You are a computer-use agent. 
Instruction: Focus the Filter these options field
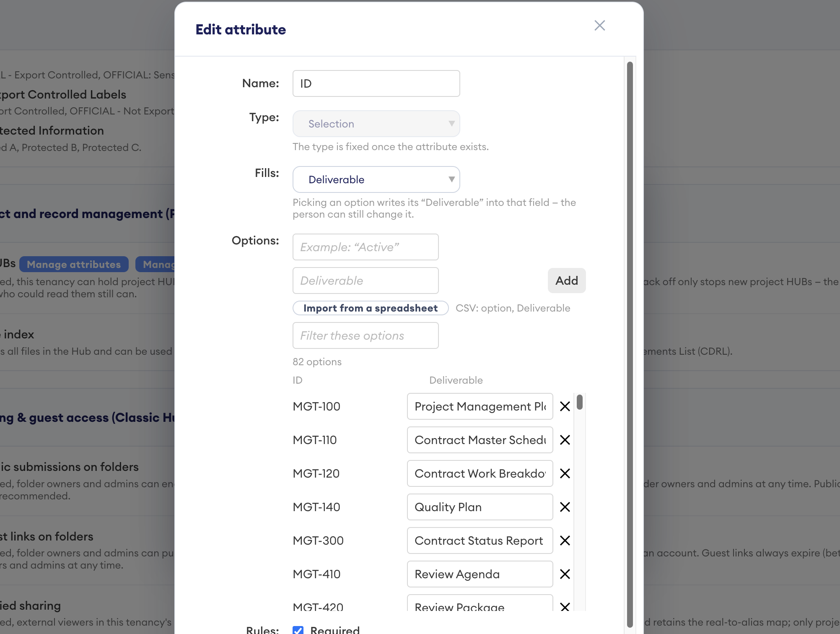pyautogui.click(x=366, y=335)
